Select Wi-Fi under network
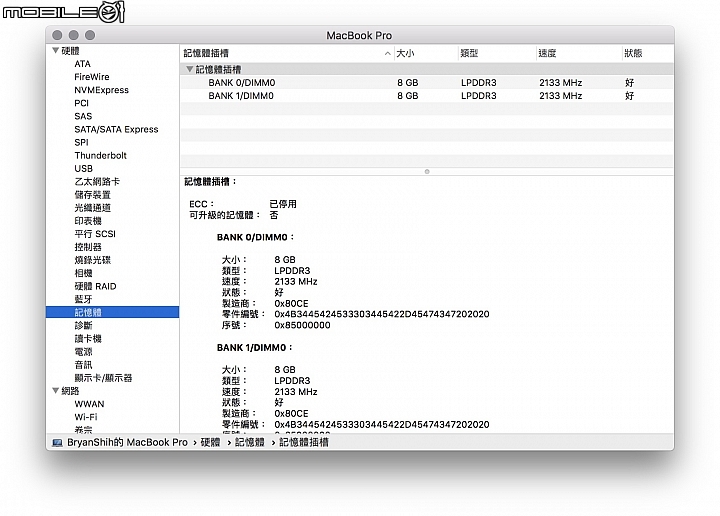 tap(86, 417)
